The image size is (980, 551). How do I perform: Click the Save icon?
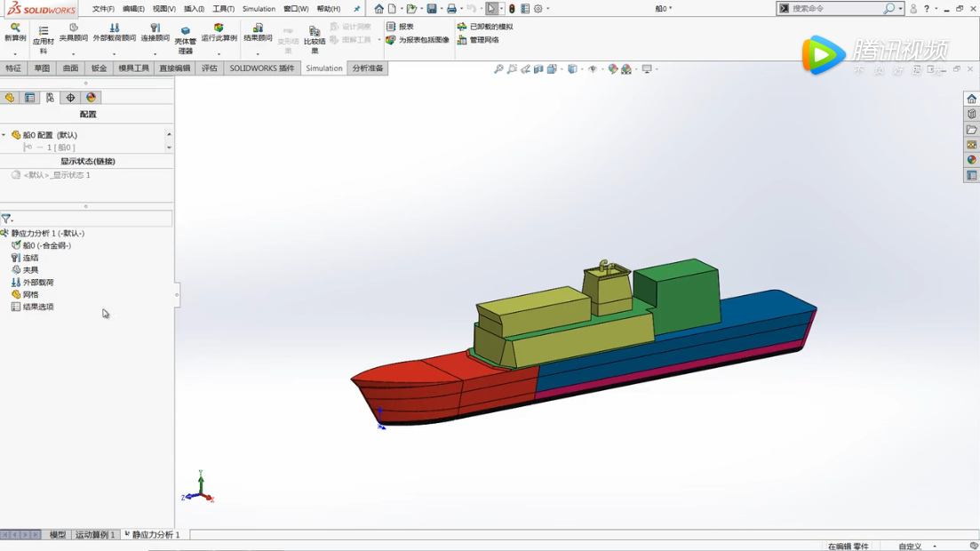(x=431, y=9)
